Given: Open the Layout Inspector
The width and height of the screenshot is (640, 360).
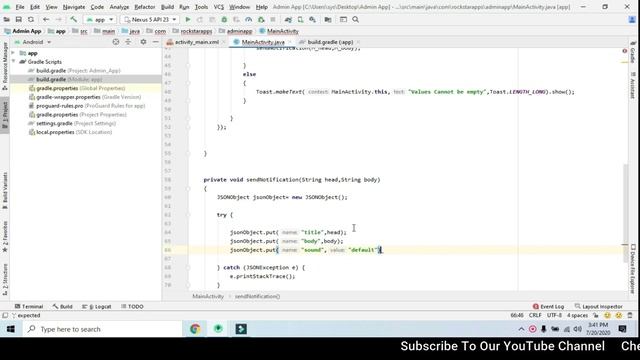Looking at the screenshot, I should point(599,307).
